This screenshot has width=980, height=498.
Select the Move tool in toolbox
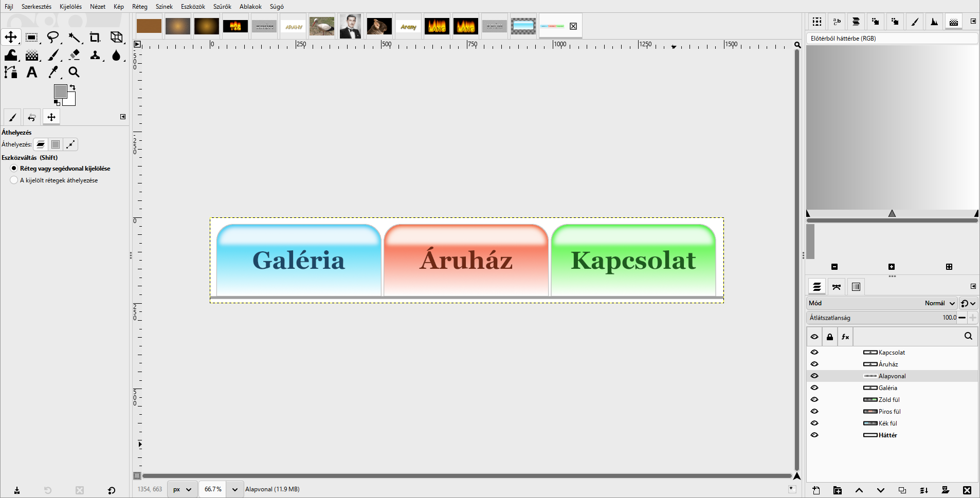[11, 37]
